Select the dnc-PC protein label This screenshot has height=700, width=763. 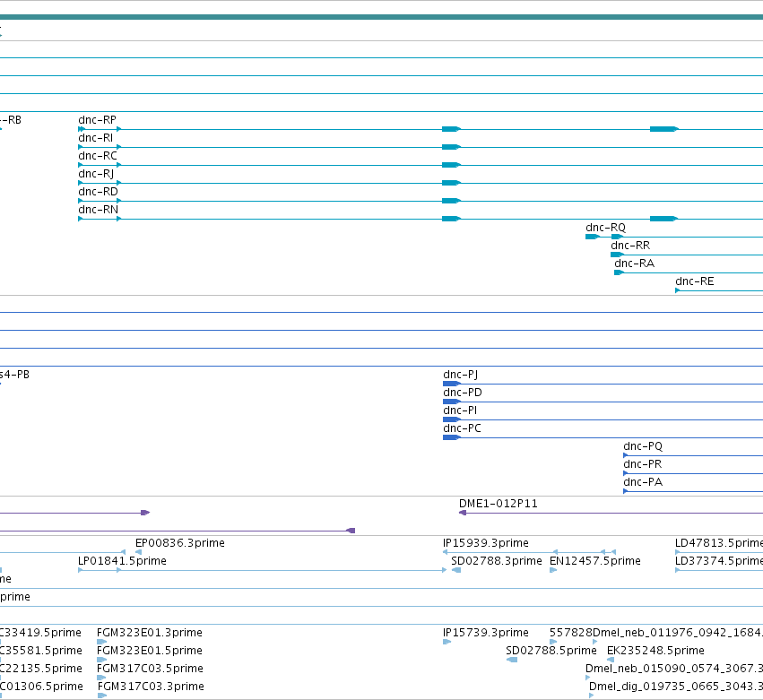[462, 429]
